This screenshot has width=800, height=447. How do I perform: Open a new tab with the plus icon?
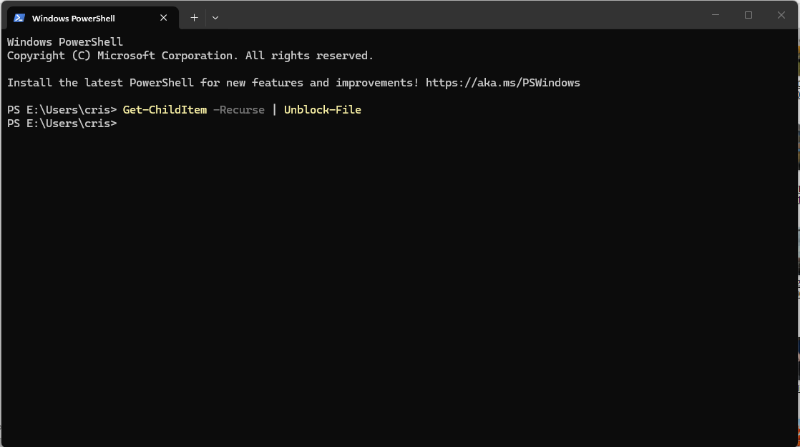[x=194, y=18]
